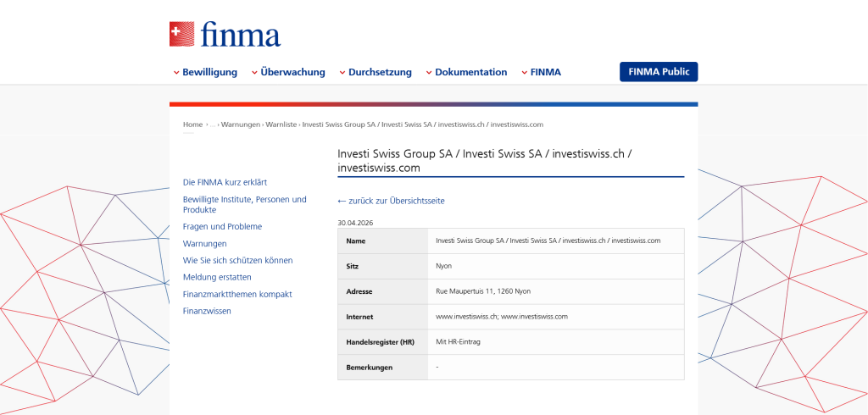The image size is (868, 415).
Task: Expand the Überwachung chevron arrow
Action: (254, 73)
